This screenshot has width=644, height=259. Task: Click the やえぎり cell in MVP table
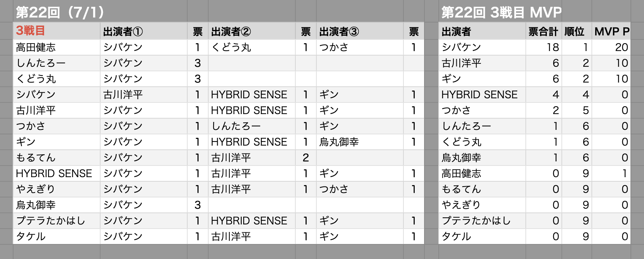[x=482, y=205]
